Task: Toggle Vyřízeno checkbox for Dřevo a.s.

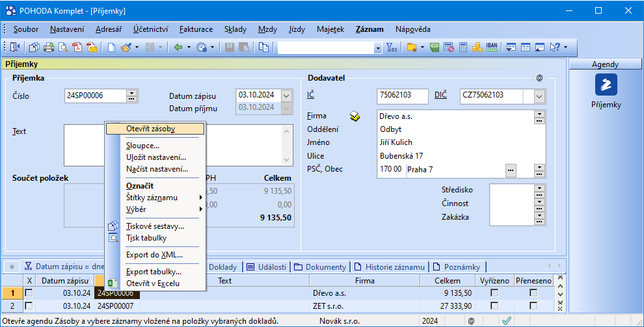Action: tap(494, 293)
